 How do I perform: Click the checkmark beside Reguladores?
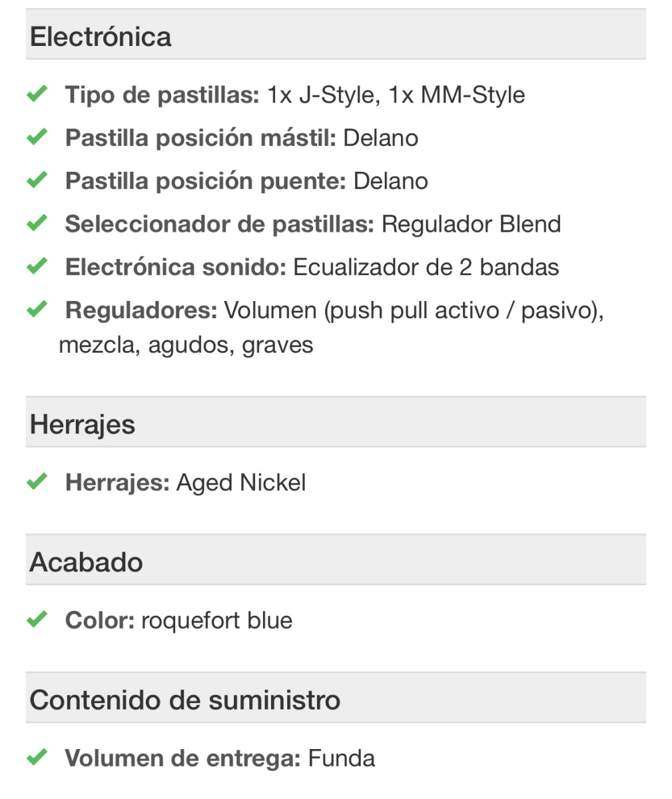click(x=37, y=310)
